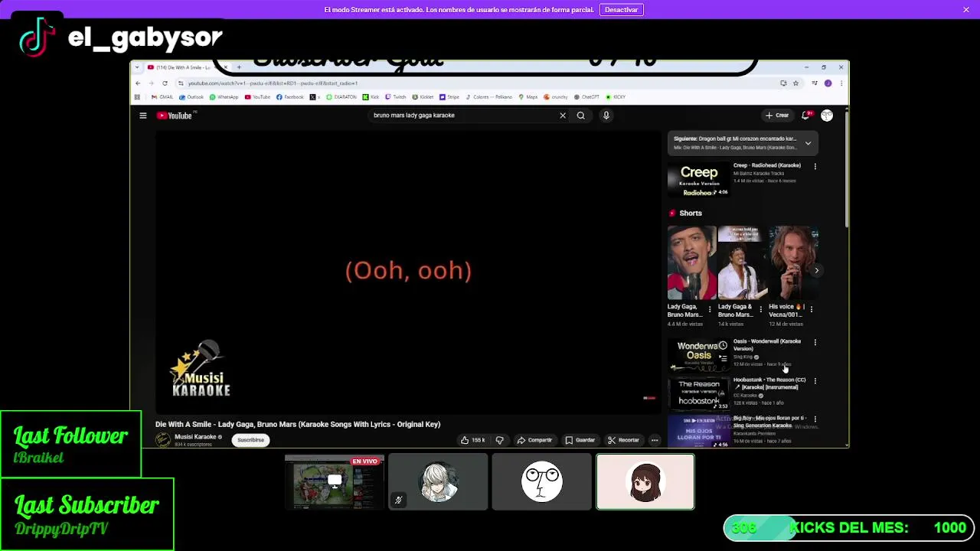Click the YouTube search magnifier button
Viewport: 980px width, 551px height.
coord(581,116)
